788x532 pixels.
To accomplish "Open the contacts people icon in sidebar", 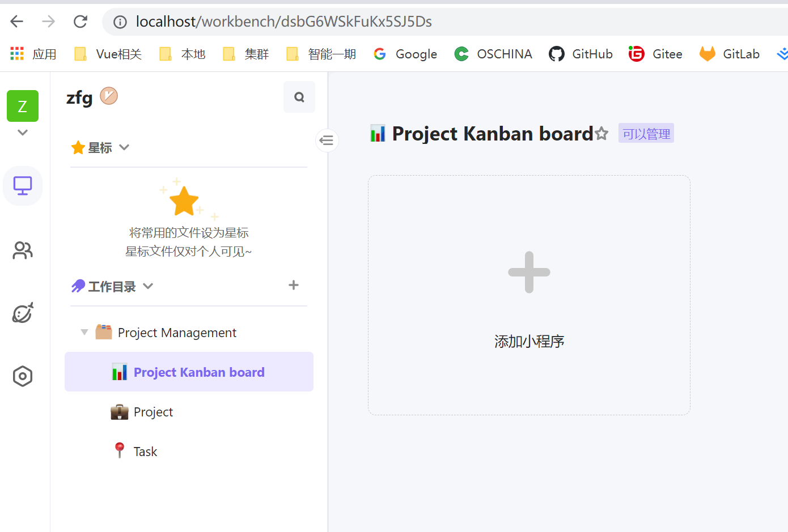I will (23, 250).
